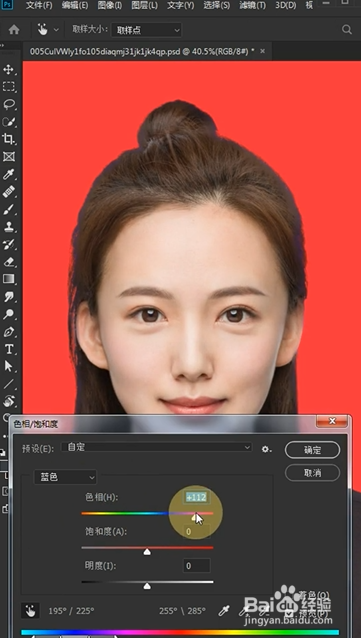This screenshot has width=361, height=638.
Task: Open the 图层(L) menu
Action: tap(145, 6)
